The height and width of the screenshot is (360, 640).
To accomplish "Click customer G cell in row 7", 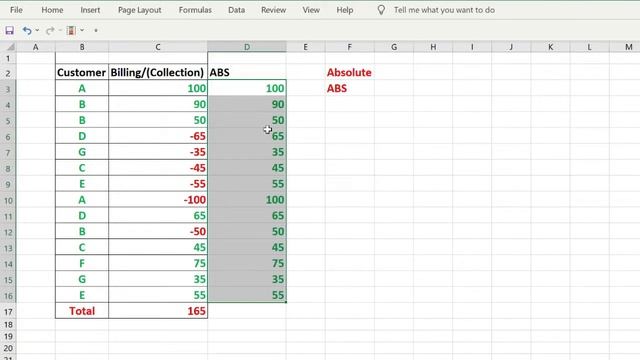I will (82, 152).
